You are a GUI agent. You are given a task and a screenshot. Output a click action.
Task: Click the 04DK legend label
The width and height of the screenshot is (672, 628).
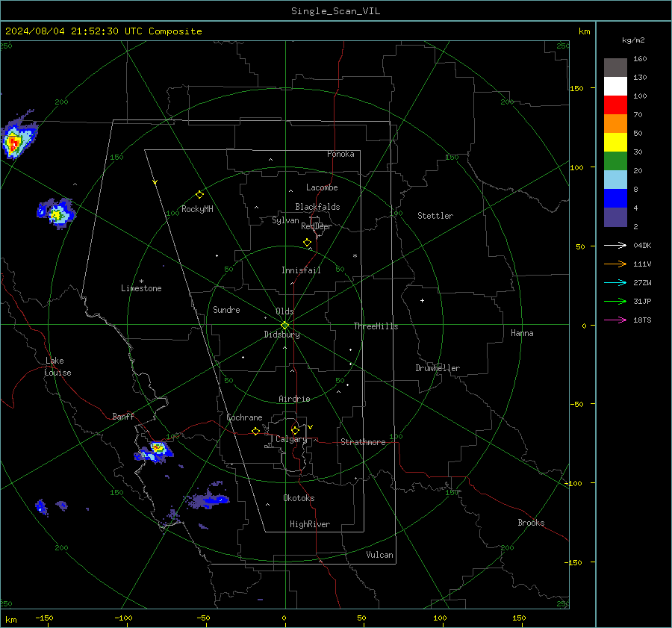(x=642, y=246)
